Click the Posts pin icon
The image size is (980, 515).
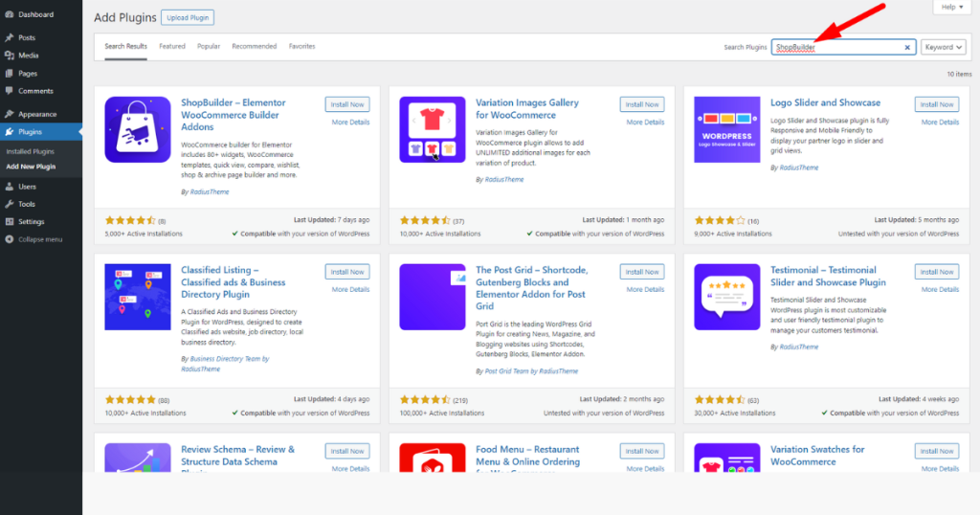click(10, 37)
